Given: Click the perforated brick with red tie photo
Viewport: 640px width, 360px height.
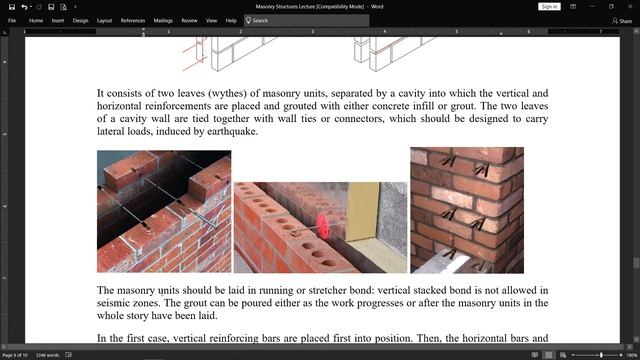Looking at the screenshot, I should (320, 227).
